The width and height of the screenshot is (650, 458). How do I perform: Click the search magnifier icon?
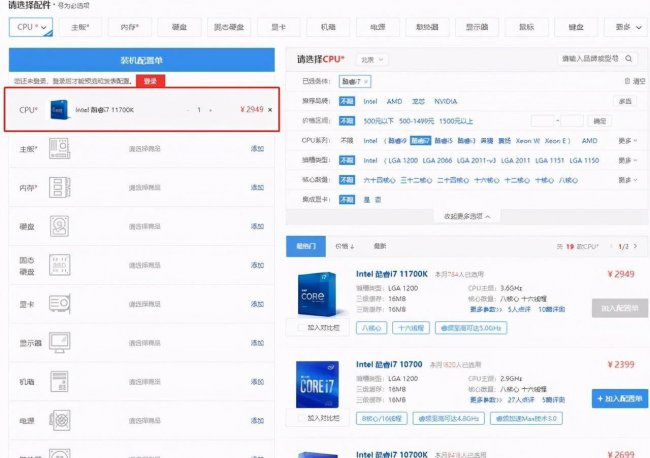coord(628,59)
